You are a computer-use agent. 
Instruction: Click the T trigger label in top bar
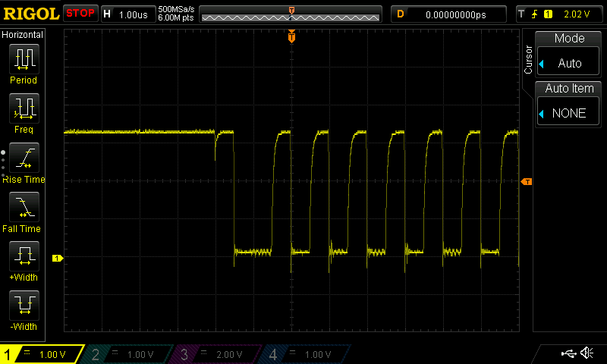(x=521, y=14)
